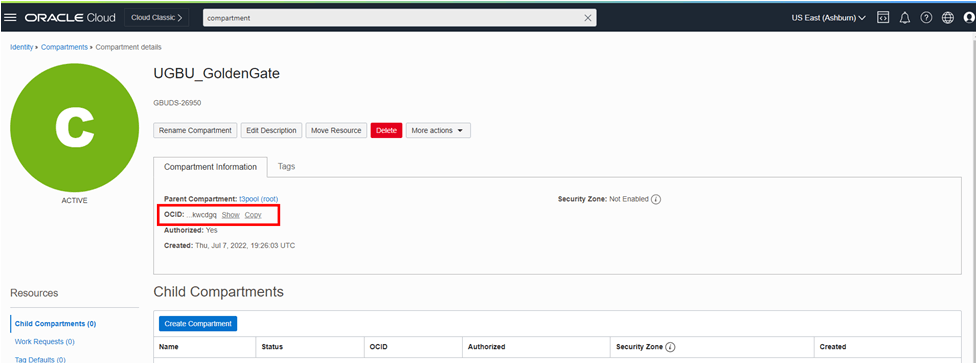Switch to the Tags tab
977x364 pixels.
pyautogui.click(x=287, y=166)
